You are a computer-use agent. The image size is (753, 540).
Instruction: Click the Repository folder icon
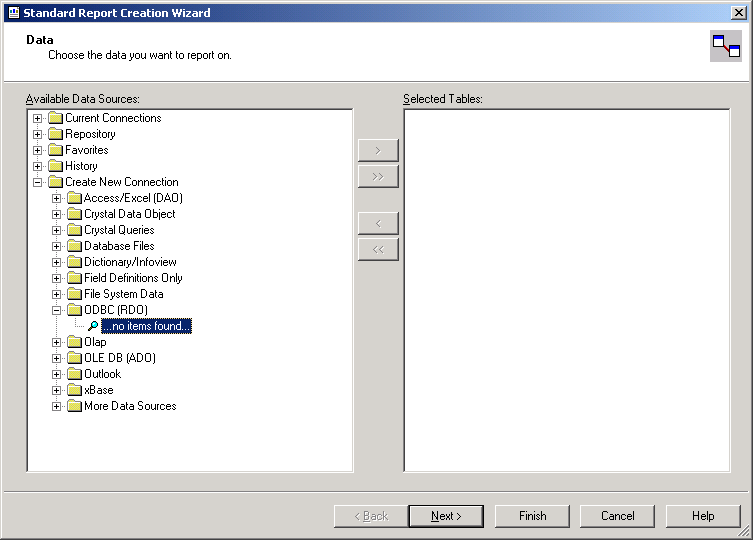(x=55, y=134)
